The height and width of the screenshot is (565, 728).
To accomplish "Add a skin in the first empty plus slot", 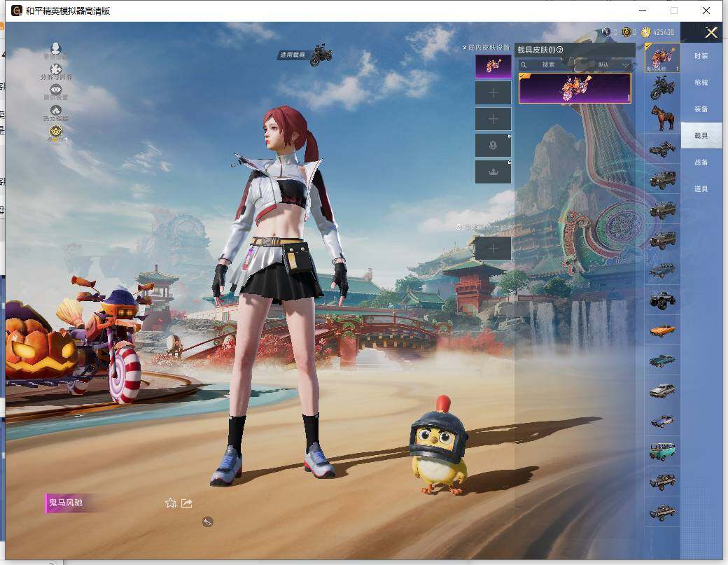I will [x=493, y=93].
